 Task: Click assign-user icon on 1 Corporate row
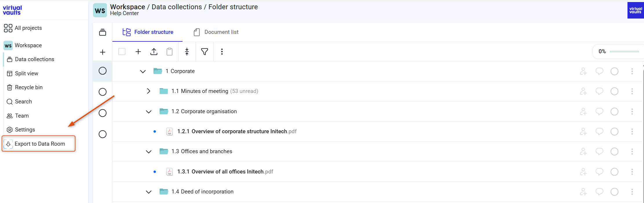pos(583,71)
